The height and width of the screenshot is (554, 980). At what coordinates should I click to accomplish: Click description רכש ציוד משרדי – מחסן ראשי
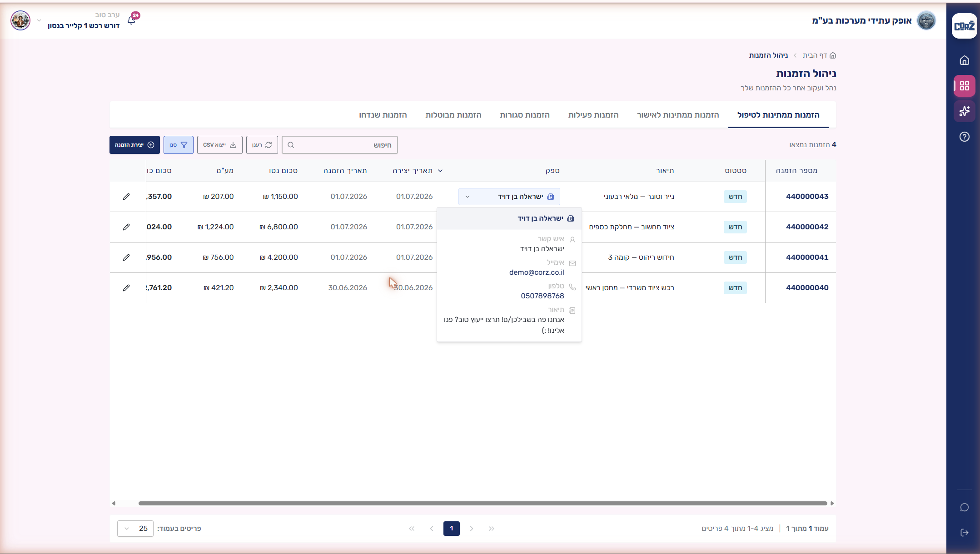coord(630,288)
